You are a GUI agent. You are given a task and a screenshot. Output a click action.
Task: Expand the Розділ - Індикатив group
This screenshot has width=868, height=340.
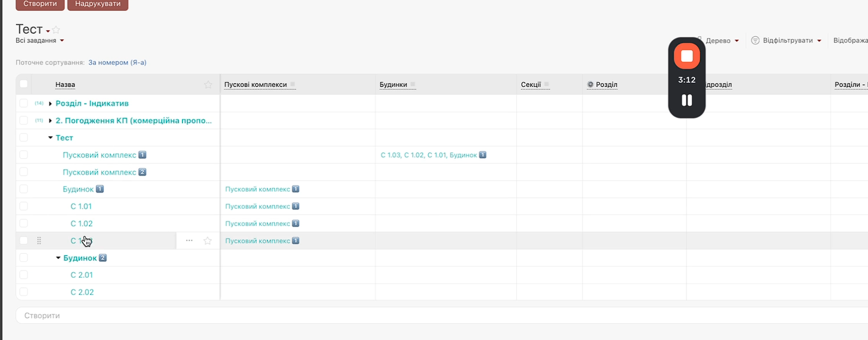tap(51, 104)
